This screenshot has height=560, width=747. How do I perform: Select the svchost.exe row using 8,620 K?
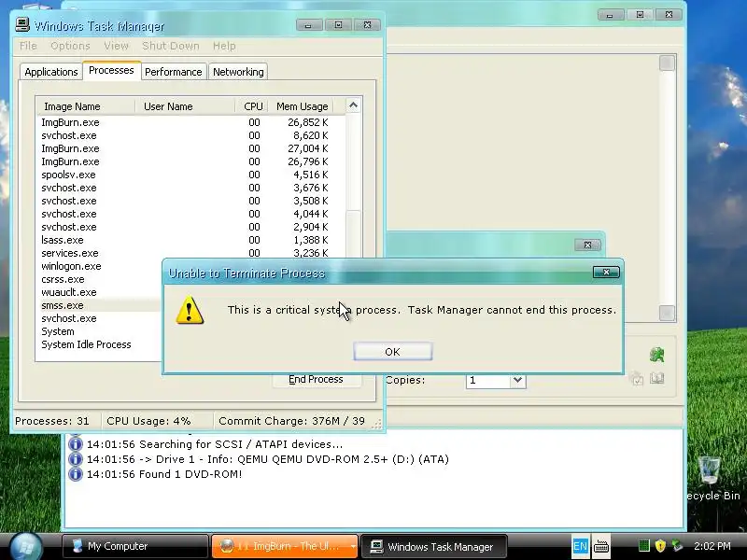point(191,135)
